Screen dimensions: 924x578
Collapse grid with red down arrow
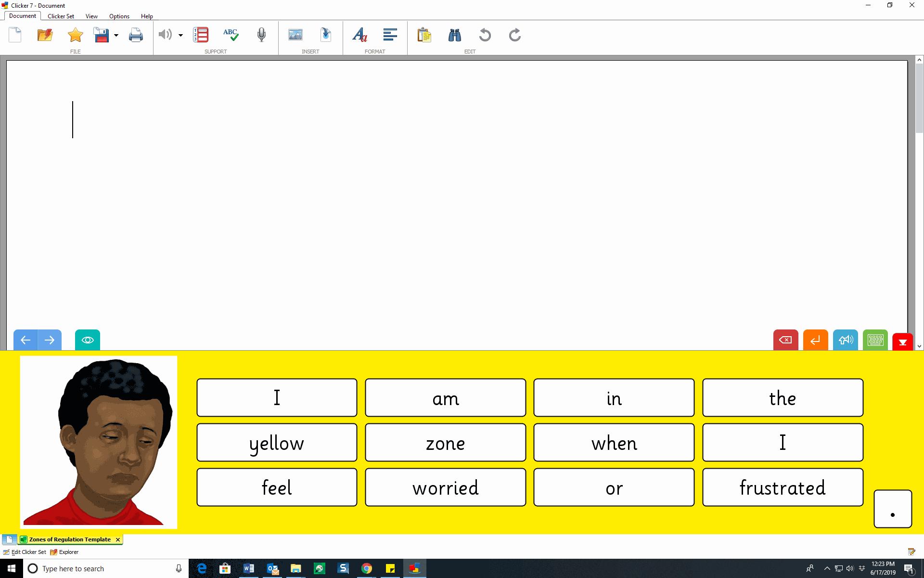coord(902,342)
